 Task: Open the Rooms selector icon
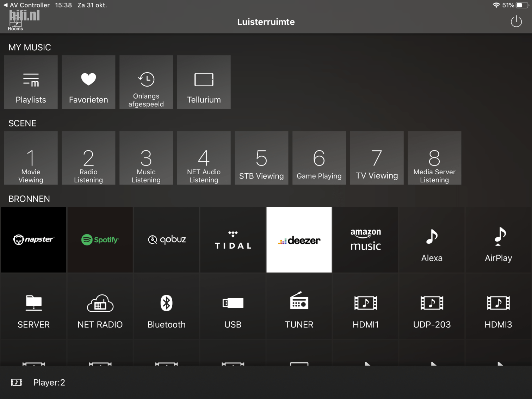point(15,24)
